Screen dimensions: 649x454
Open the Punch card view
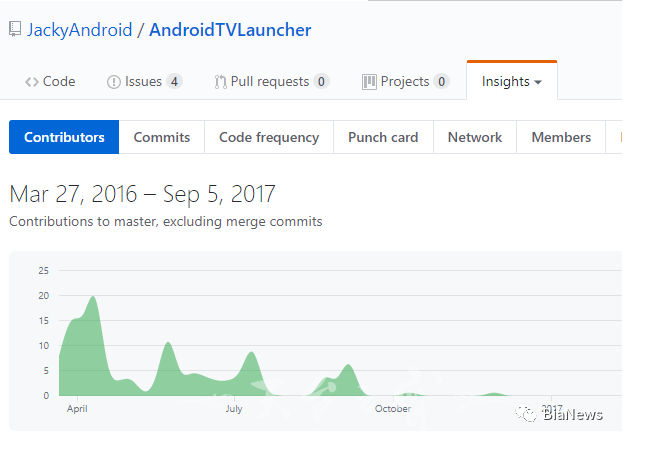[383, 137]
